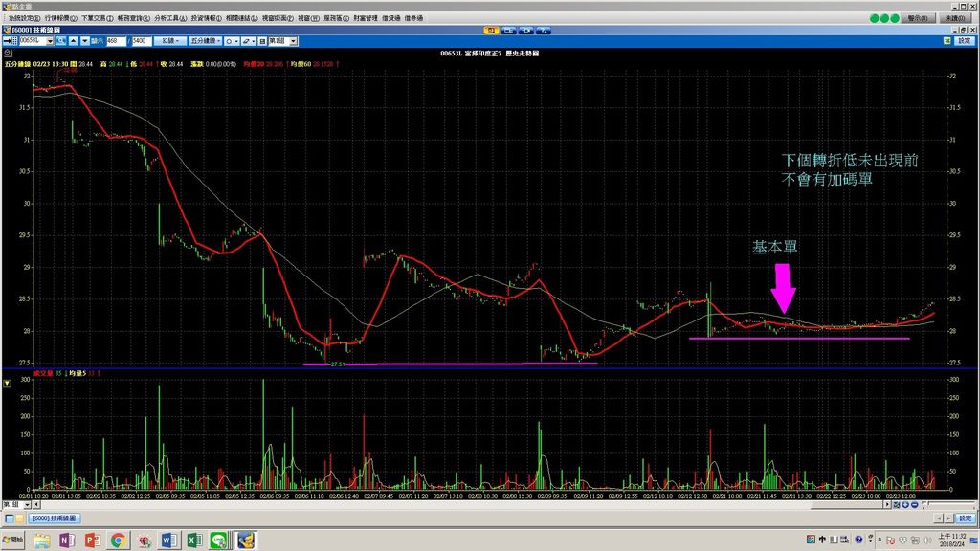Open the 五分鐘線 timeframe dropdown

[x=206, y=40]
